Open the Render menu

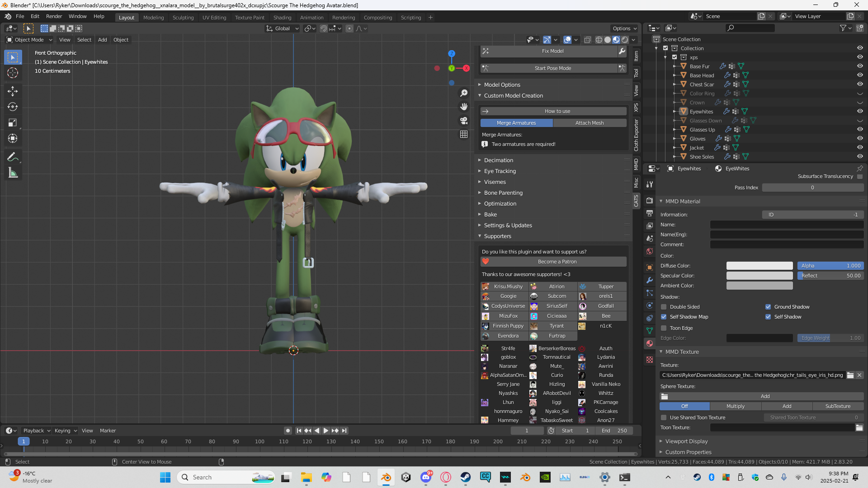coord(54,16)
